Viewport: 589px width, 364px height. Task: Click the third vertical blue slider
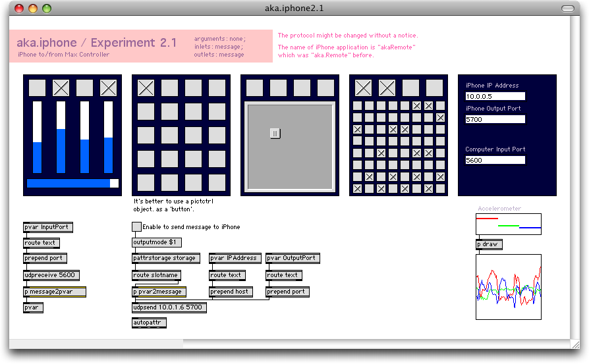[x=84, y=137]
